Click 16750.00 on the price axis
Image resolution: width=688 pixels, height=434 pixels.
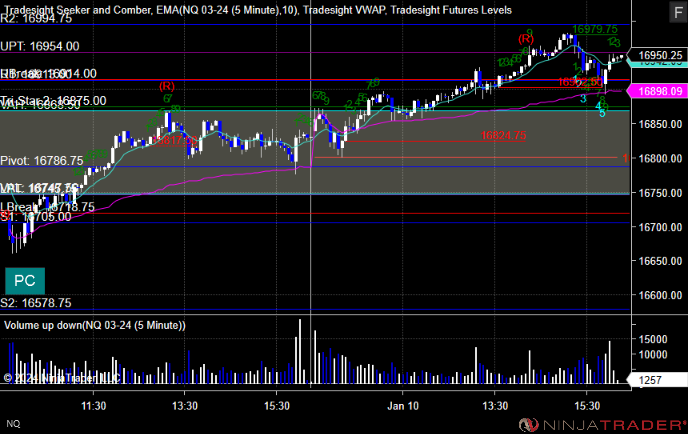[x=660, y=193]
